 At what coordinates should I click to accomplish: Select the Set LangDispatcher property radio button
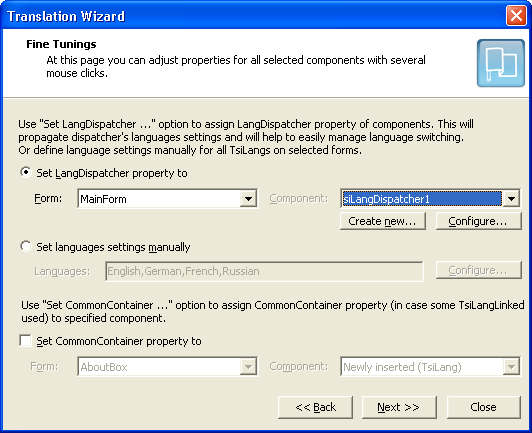point(26,173)
